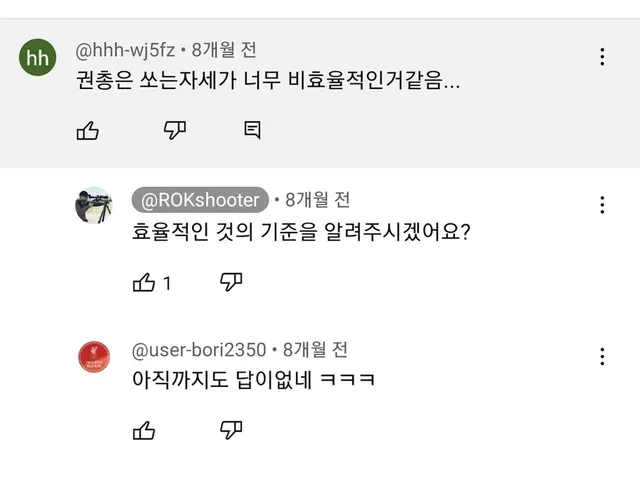Visit the @hhh-wj5fz channel username
This screenshot has width=640, height=498.
125,50
